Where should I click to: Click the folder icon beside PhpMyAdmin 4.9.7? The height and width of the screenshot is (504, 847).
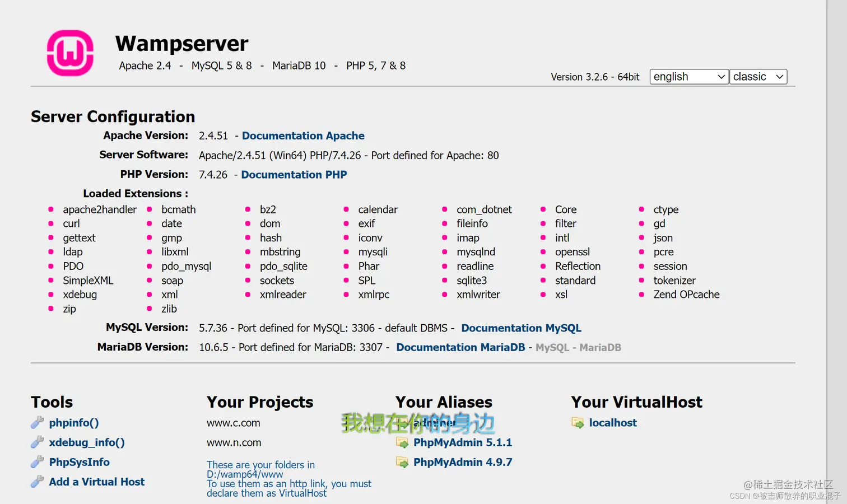pyautogui.click(x=402, y=462)
